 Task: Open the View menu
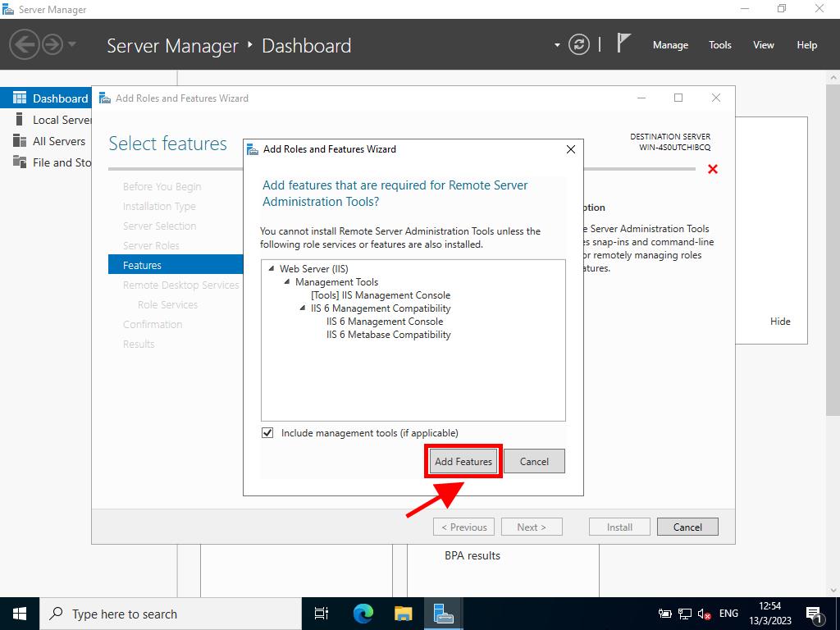pos(764,45)
